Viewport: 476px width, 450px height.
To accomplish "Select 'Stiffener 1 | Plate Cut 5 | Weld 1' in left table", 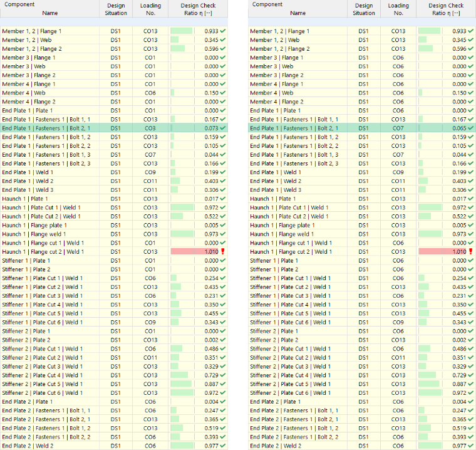I will (x=43, y=313).
